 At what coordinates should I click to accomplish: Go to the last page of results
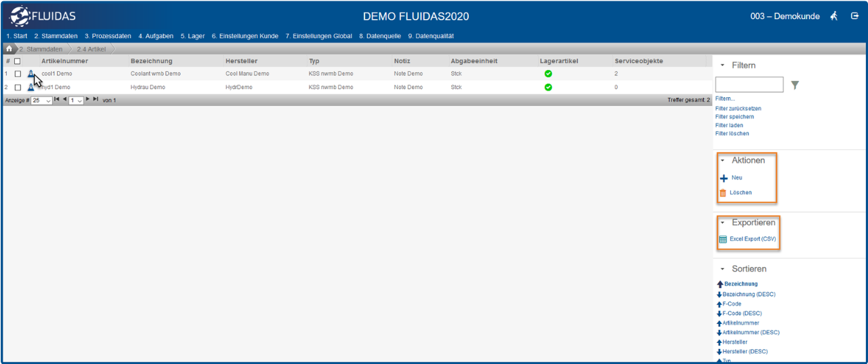(x=96, y=100)
